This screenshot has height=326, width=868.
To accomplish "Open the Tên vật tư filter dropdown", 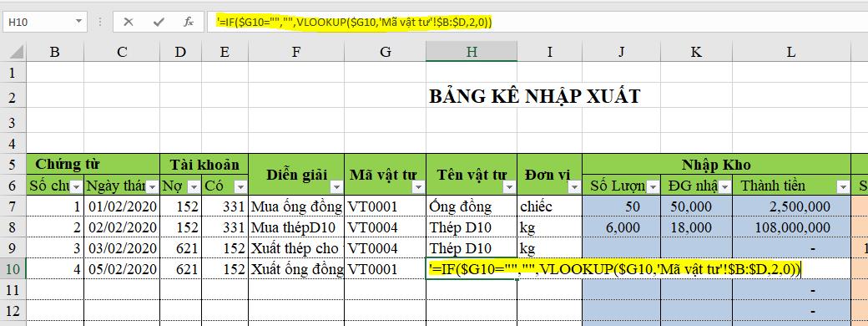I will pos(510,187).
